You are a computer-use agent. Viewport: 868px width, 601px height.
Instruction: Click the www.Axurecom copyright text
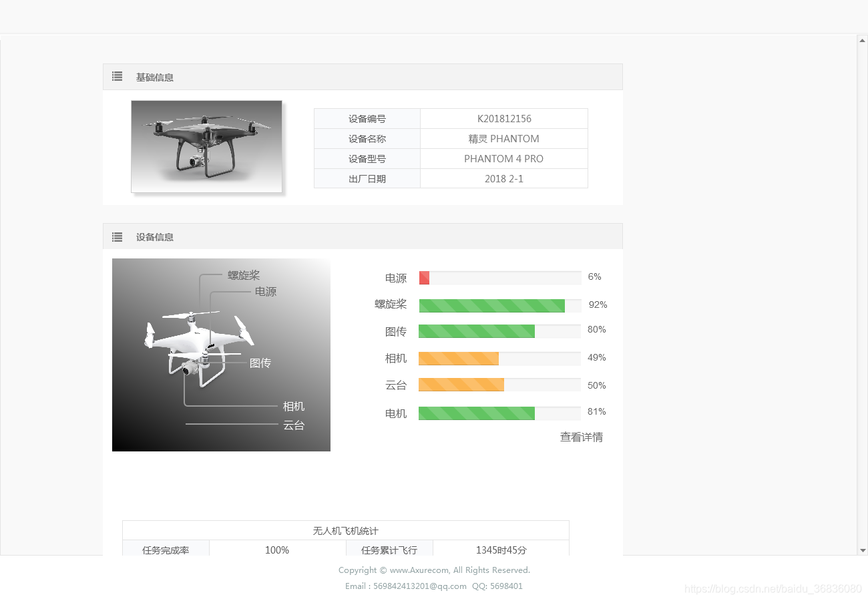pos(419,570)
